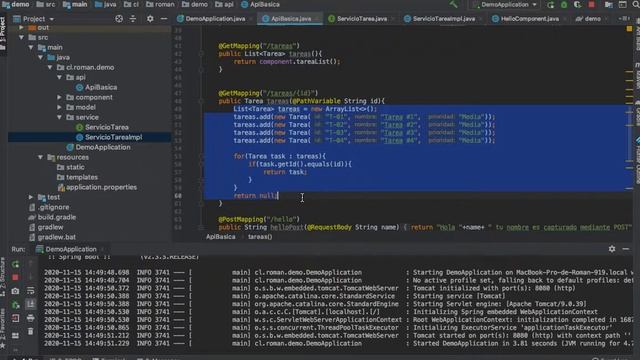Collapse the main folder in tree
The image size is (640, 360).
click(31, 47)
